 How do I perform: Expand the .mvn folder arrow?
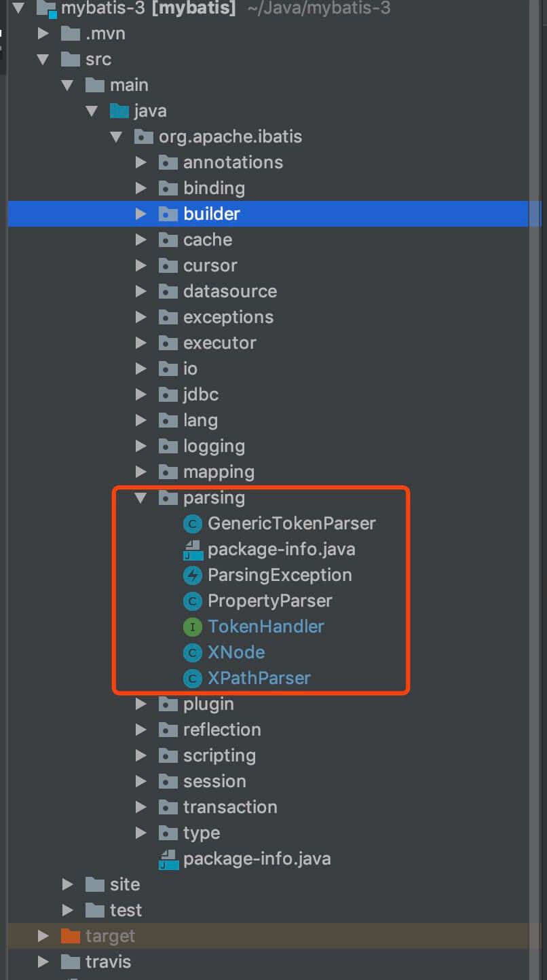point(43,33)
